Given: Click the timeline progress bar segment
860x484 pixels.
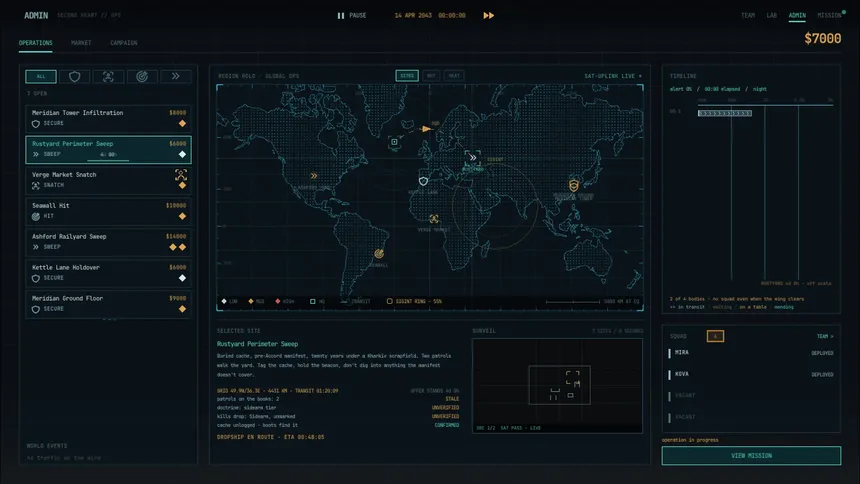Looking at the screenshot, I should [x=725, y=113].
